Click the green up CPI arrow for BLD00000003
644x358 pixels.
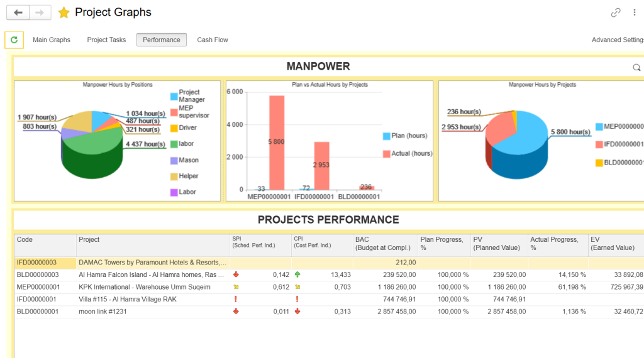click(x=297, y=274)
